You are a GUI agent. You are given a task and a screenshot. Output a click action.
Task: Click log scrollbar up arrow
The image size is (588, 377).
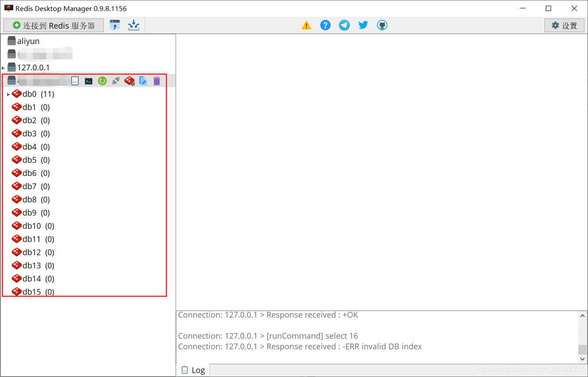coord(583,316)
